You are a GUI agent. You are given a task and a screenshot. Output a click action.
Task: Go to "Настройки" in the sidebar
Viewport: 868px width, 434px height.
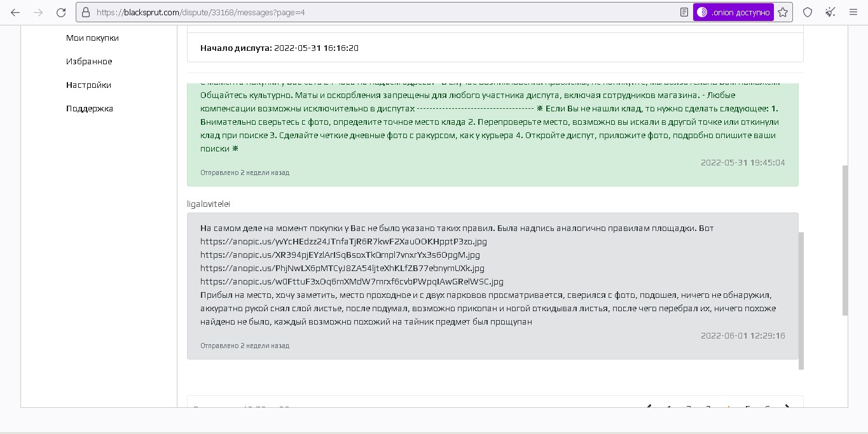(88, 85)
